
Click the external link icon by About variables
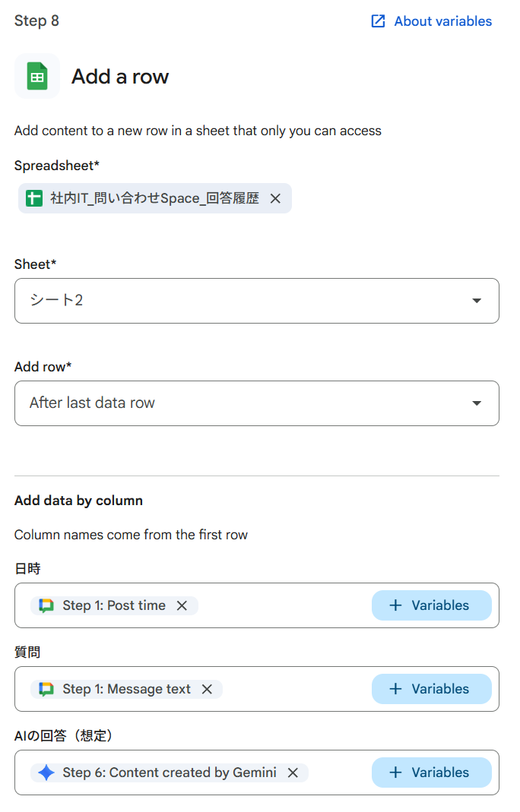[x=378, y=21]
